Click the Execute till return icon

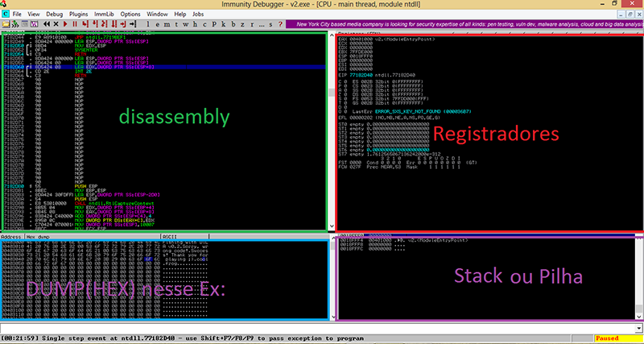[x=123, y=24]
